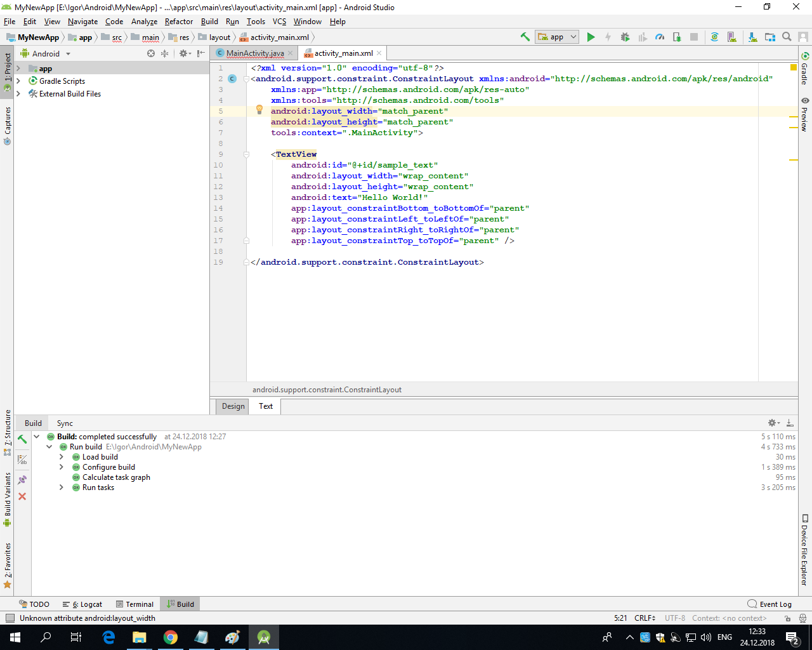The width and height of the screenshot is (812, 650).
Task: Click the hammer icon in Build window sidebar
Action: pos(22,439)
